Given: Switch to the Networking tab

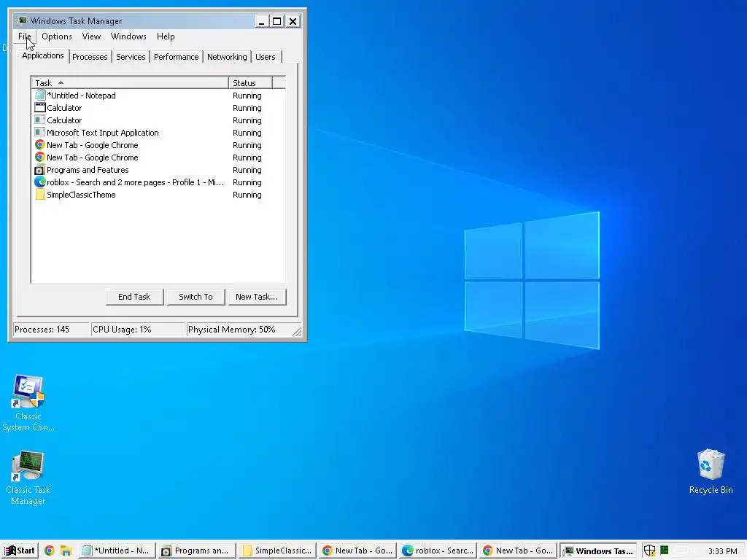Looking at the screenshot, I should pyautogui.click(x=227, y=57).
